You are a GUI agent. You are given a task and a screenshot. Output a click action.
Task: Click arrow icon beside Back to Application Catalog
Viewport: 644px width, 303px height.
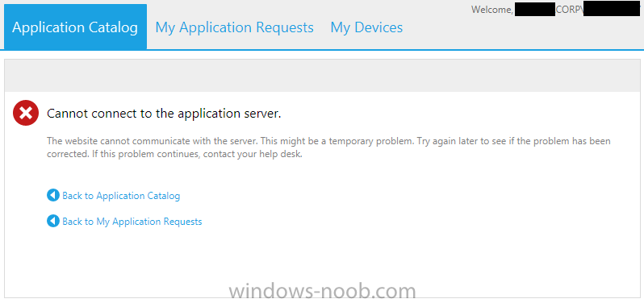[53, 195]
